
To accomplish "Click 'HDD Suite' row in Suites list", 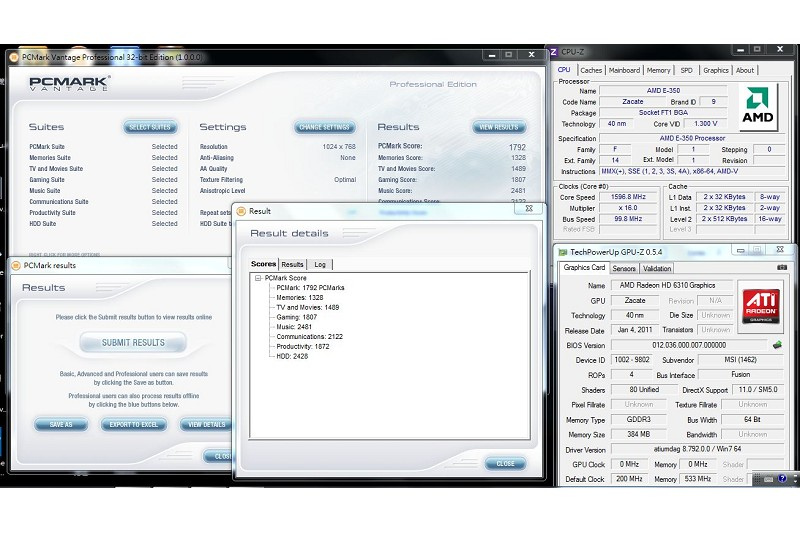I will [x=103, y=224].
